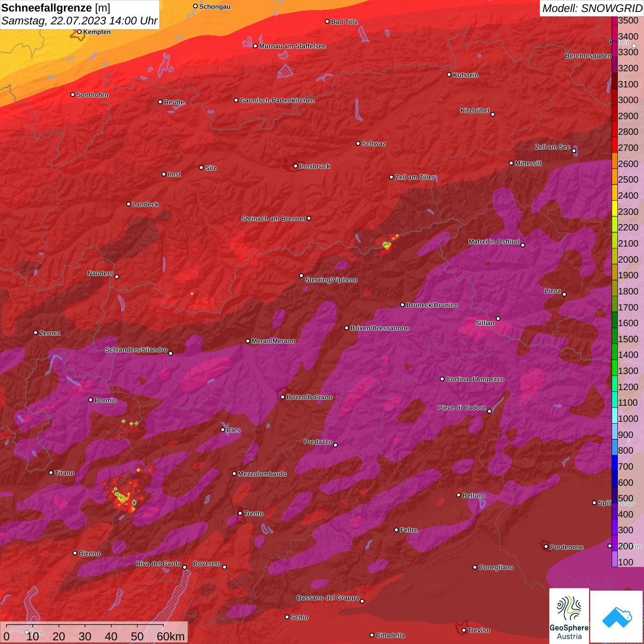Click the 'Riva del Garda' label
Image resolution: width=644 pixels, height=644 pixels.
(x=159, y=563)
